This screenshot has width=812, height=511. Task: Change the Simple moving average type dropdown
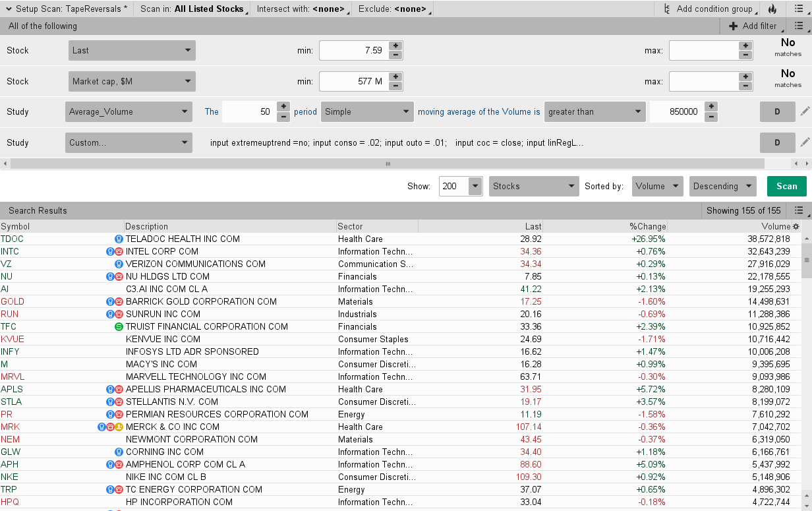pyautogui.click(x=367, y=111)
